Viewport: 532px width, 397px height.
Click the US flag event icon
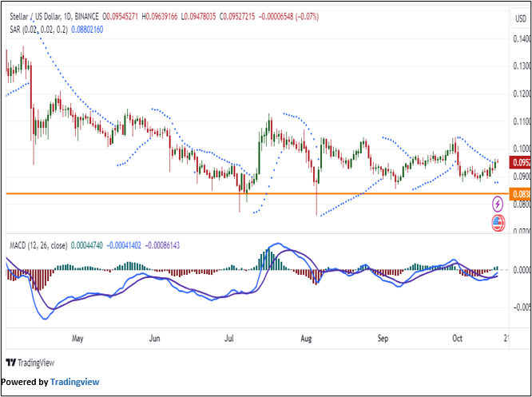498,223
